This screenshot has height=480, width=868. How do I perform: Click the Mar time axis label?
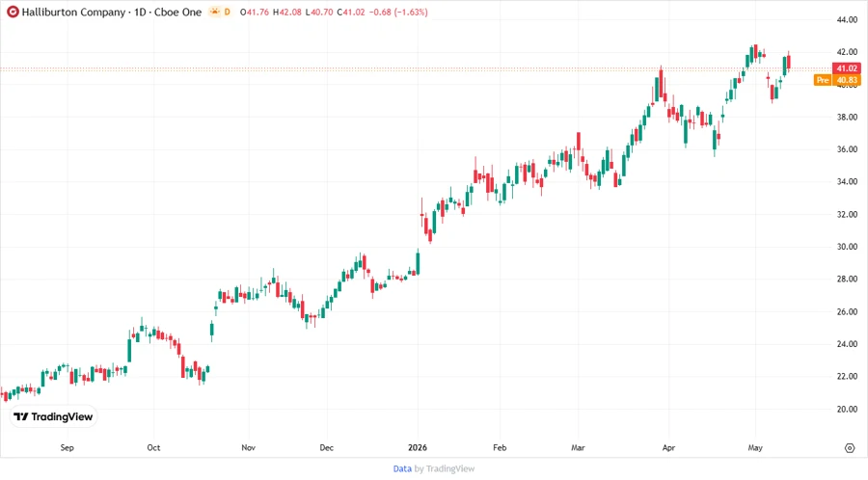point(578,448)
